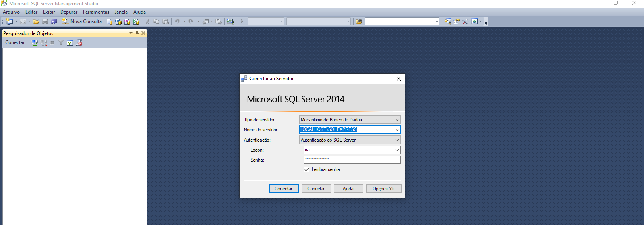
Task: Expand the Nome do servidor combo box
Action: tap(397, 130)
